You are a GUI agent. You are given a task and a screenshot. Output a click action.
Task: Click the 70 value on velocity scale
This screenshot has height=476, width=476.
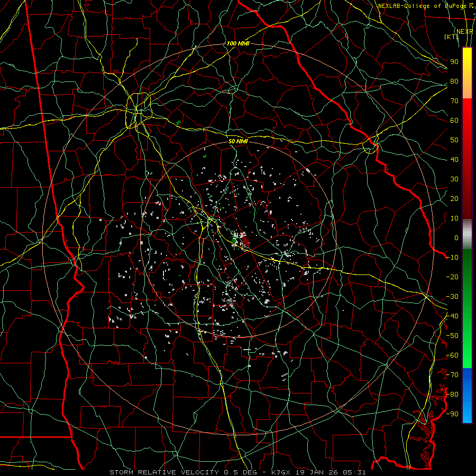pos(454,101)
